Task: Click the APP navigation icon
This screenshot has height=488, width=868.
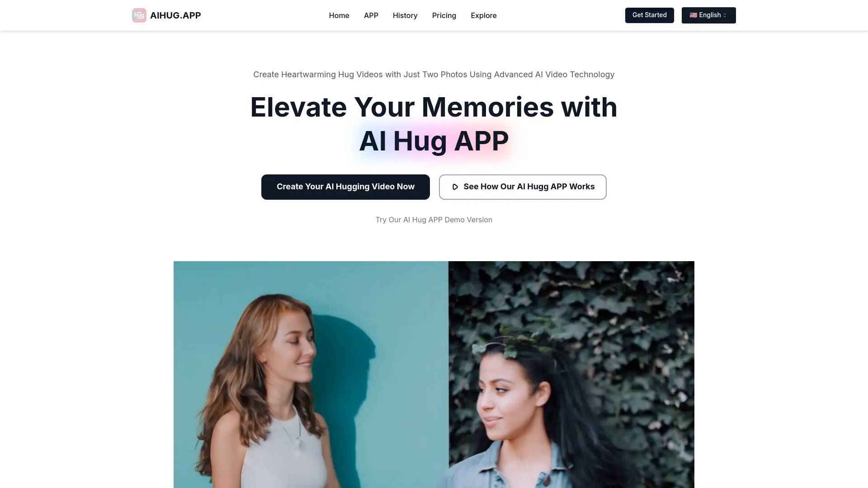Action: pos(371,15)
